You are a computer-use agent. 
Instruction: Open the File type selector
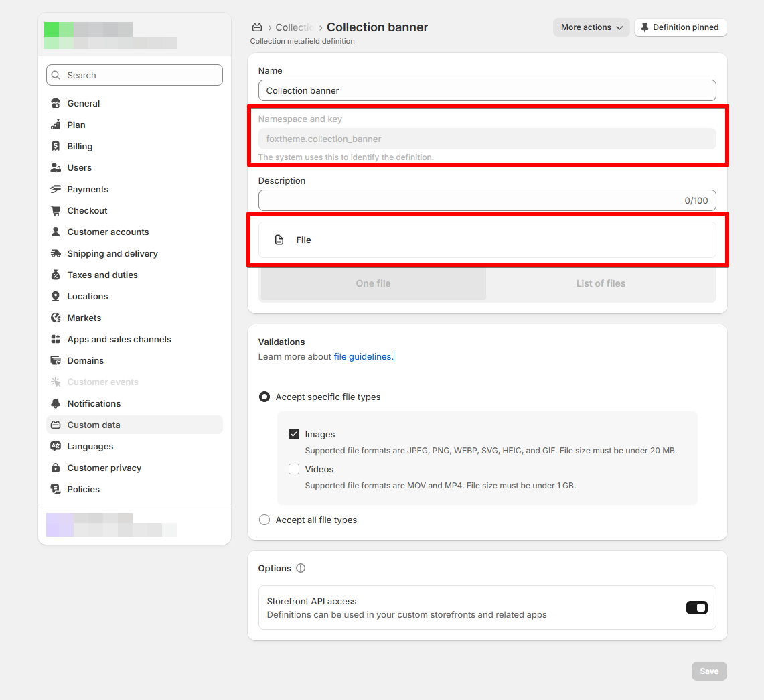487,240
